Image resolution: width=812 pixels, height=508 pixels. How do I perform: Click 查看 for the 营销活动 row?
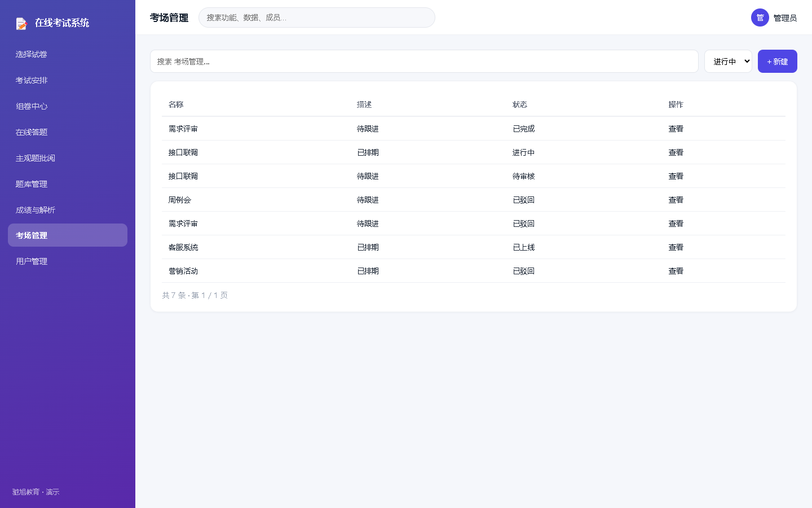[676, 271]
